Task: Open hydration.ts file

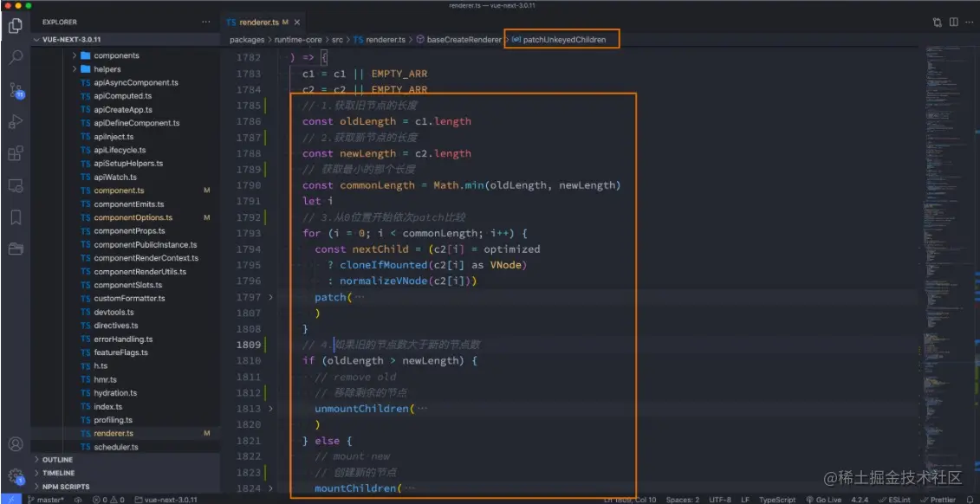Action: coord(115,393)
